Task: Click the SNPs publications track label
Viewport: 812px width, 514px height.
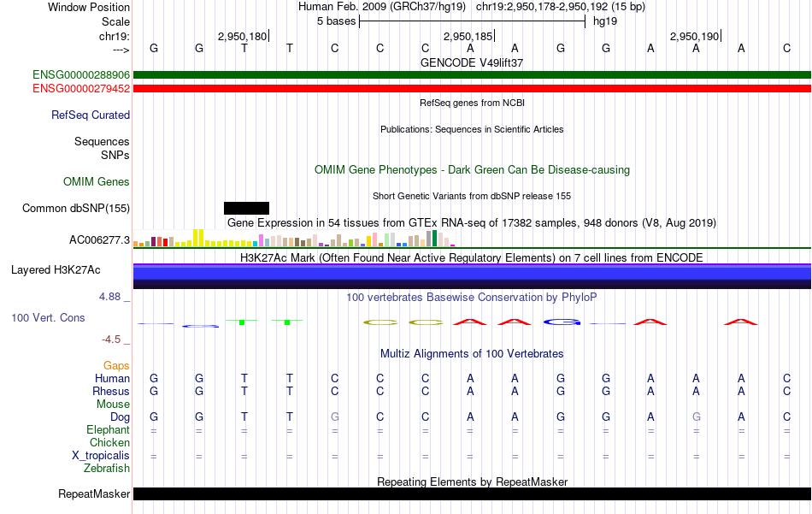Action: click(115, 155)
